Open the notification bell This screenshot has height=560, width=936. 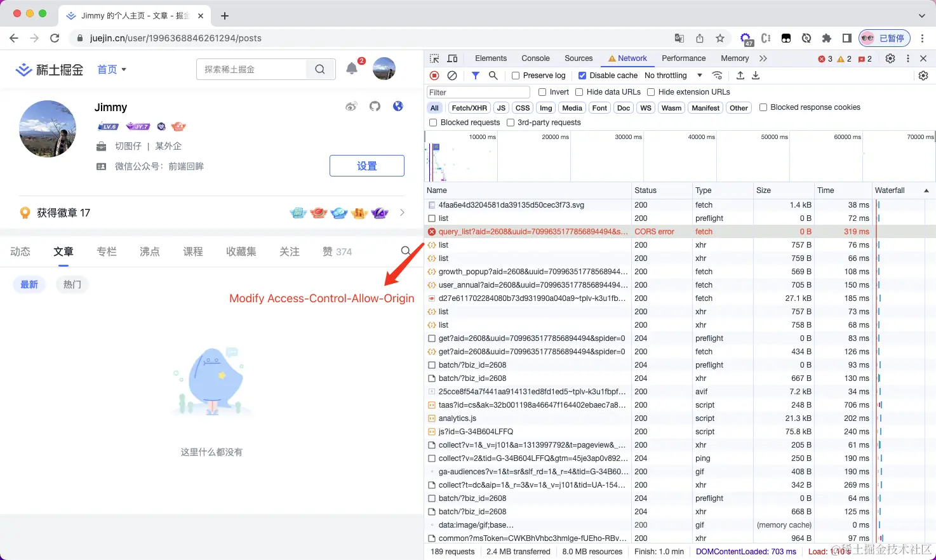coord(352,69)
